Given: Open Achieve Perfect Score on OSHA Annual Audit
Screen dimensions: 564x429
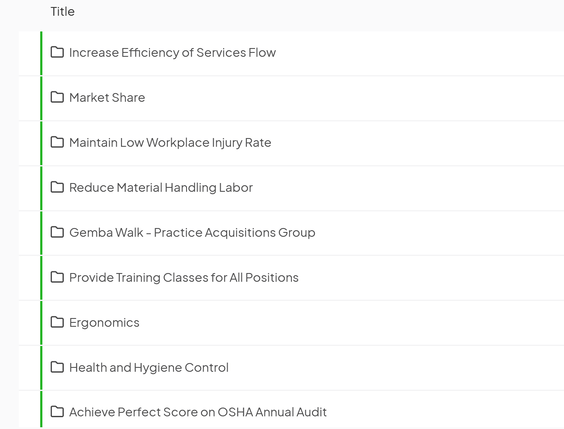Looking at the screenshot, I should coord(197,412).
